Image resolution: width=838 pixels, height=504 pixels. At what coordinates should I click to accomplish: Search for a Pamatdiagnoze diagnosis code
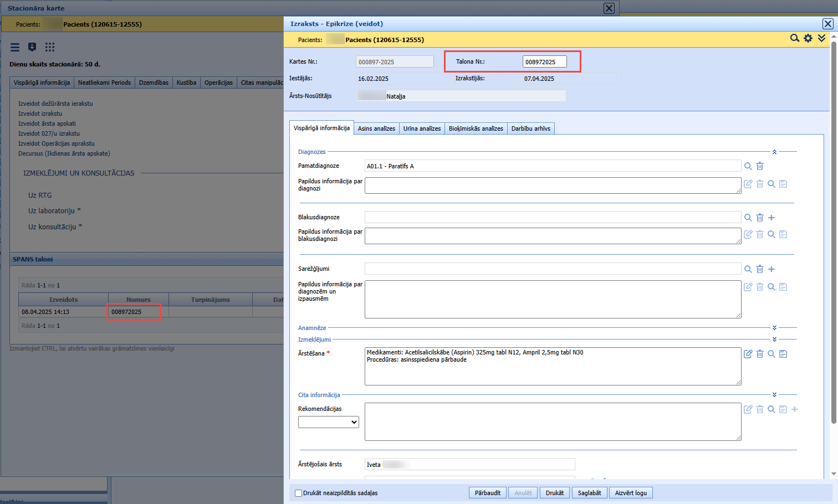click(748, 166)
